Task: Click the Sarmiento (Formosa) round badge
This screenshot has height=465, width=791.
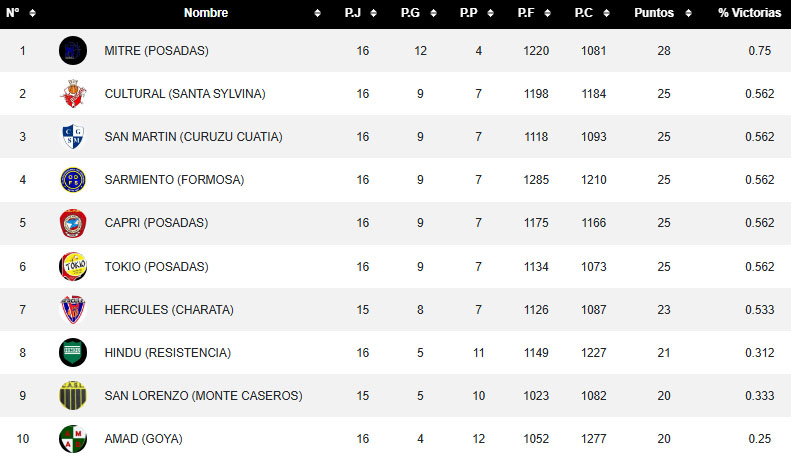Action: (73, 180)
